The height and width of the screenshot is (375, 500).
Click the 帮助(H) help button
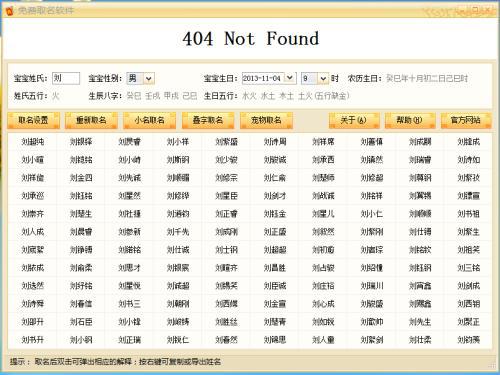click(410, 120)
